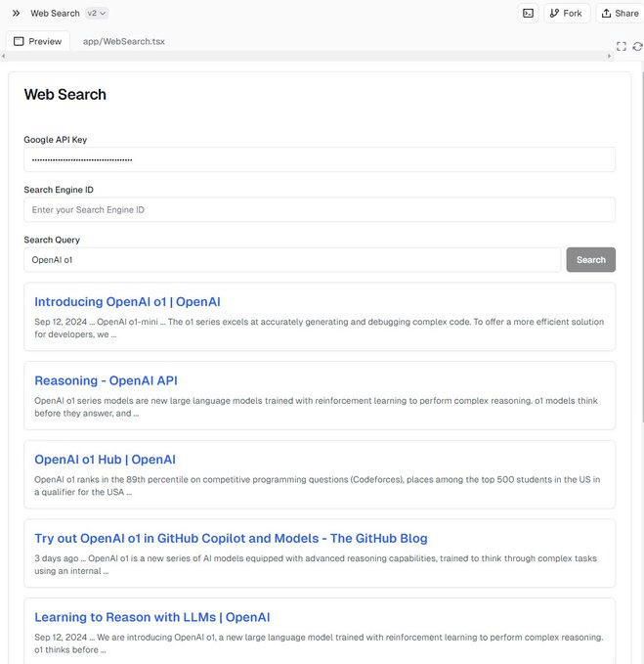Click the Search Query text box

(292, 259)
